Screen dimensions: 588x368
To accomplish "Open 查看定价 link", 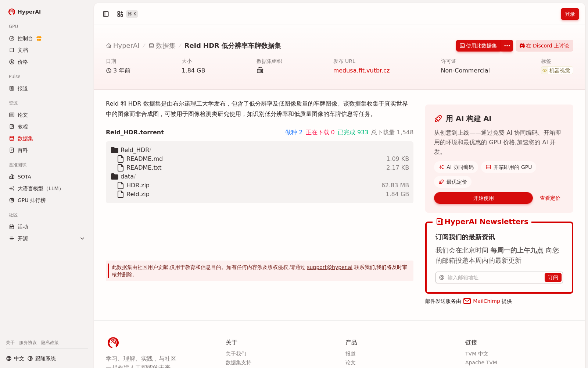I will click(x=550, y=198).
